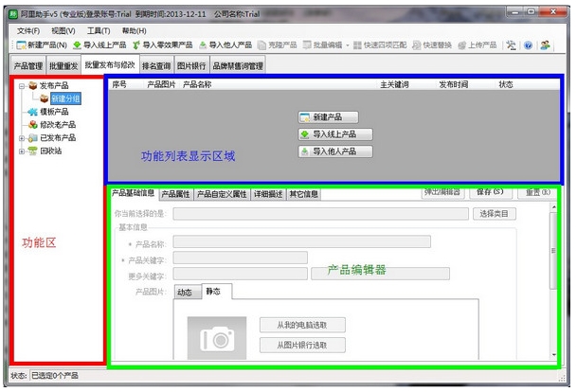
Task: Click the camera placeholder thumbnail
Action: point(217,338)
